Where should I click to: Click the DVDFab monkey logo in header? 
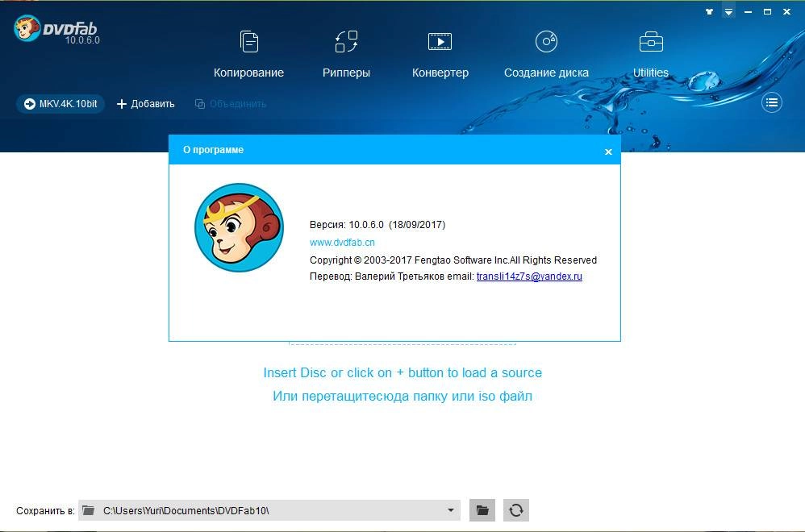coord(27,28)
